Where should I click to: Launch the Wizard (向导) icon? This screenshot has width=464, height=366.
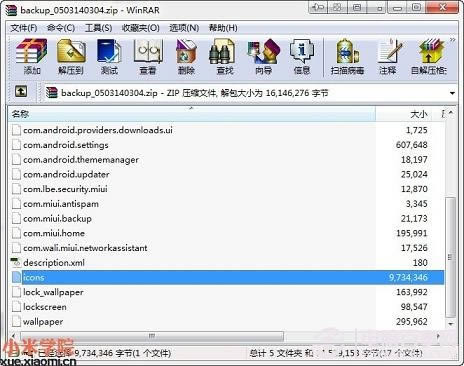(x=263, y=56)
